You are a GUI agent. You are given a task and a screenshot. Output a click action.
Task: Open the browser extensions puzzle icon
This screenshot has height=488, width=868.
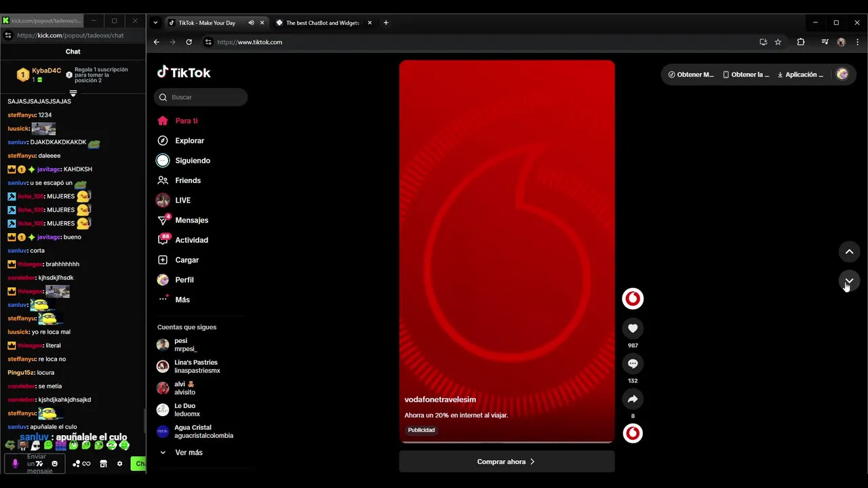pos(801,42)
